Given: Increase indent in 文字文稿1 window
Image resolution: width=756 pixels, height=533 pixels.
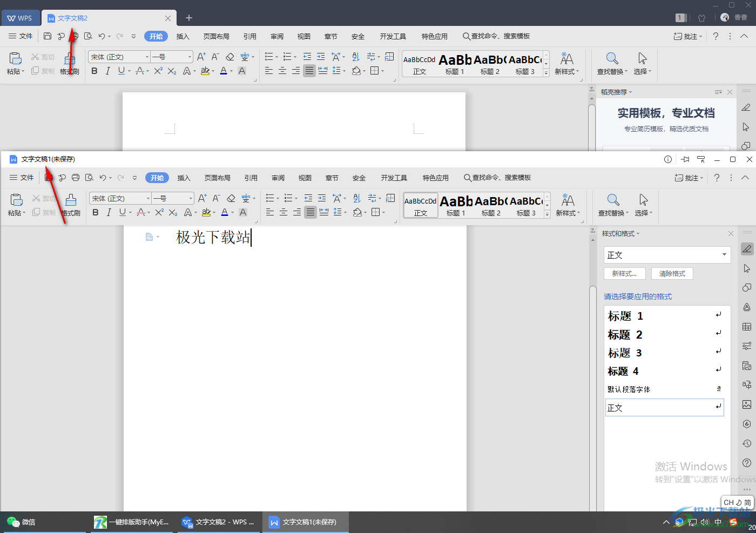Looking at the screenshot, I should [x=322, y=198].
